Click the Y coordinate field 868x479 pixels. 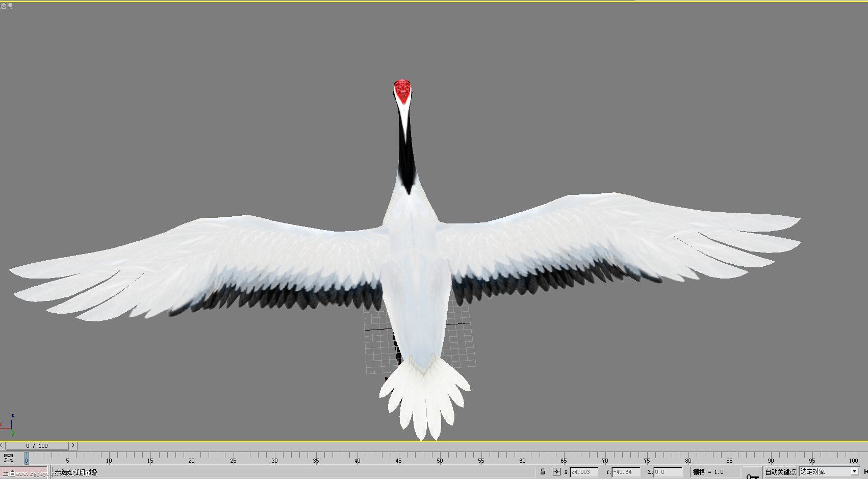pos(626,472)
